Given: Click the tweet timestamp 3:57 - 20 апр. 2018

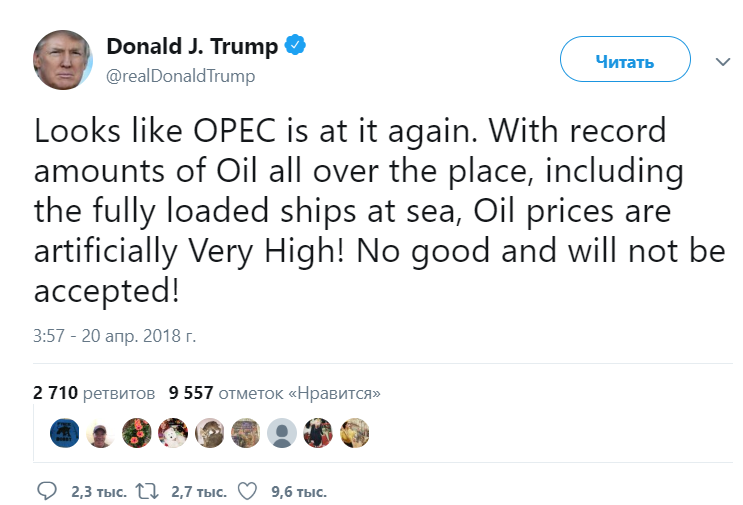Looking at the screenshot, I should tap(115, 336).
